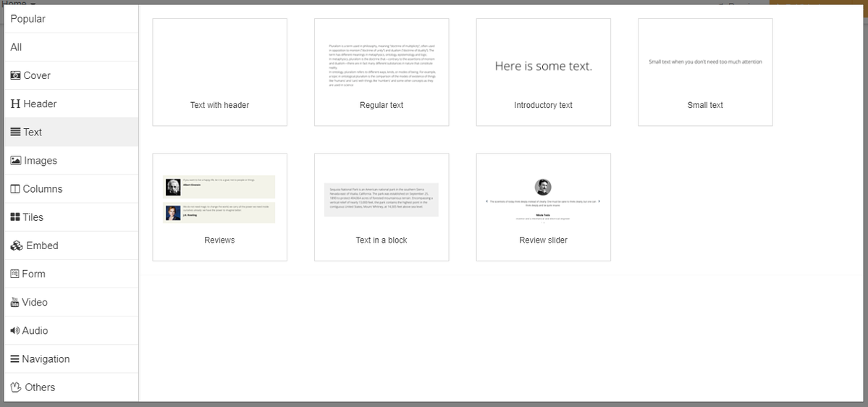The height and width of the screenshot is (407, 868).
Task: Click the camera icon next to Cover
Action: (x=15, y=75)
